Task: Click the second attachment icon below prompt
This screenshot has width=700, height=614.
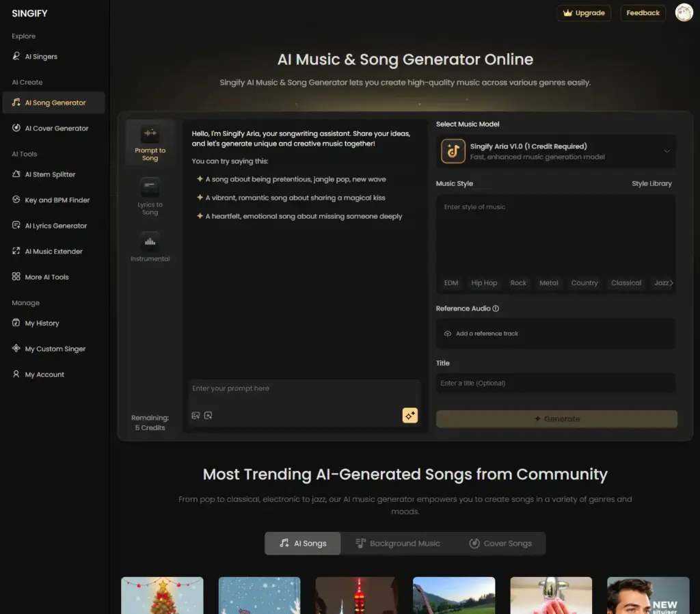Action: pos(208,416)
